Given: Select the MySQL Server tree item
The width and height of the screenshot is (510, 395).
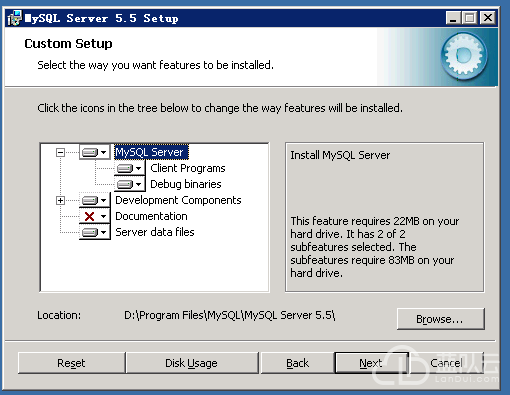Looking at the screenshot, I should [x=151, y=152].
